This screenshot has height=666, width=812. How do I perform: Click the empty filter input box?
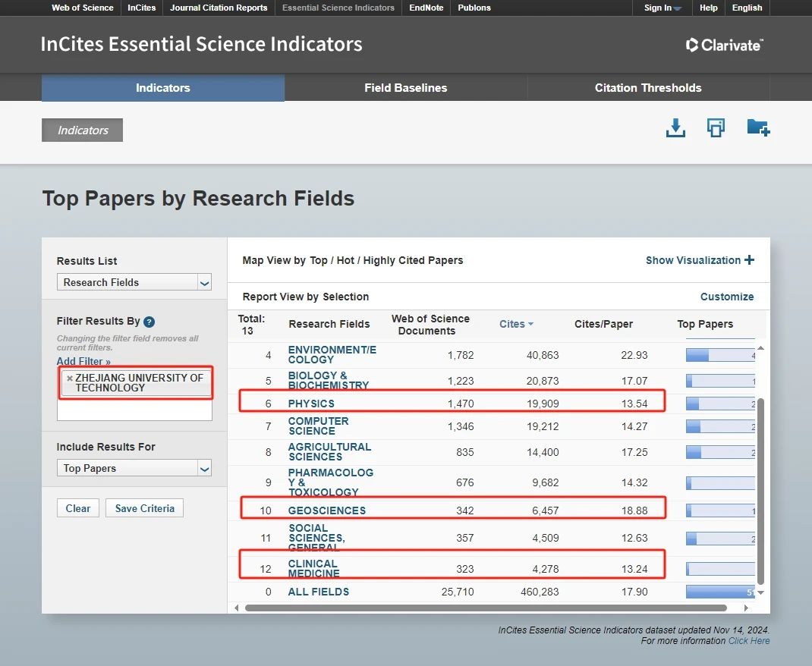tap(134, 411)
